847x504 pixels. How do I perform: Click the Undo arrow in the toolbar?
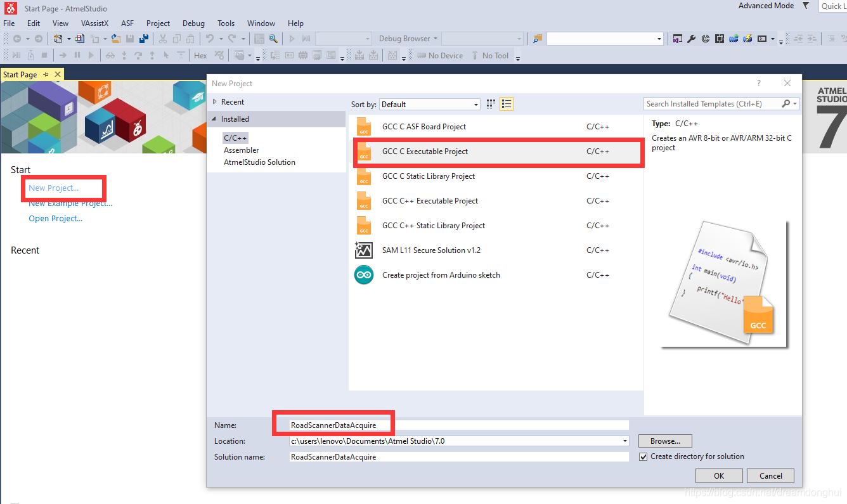pyautogui.click(x=210, y=39)
